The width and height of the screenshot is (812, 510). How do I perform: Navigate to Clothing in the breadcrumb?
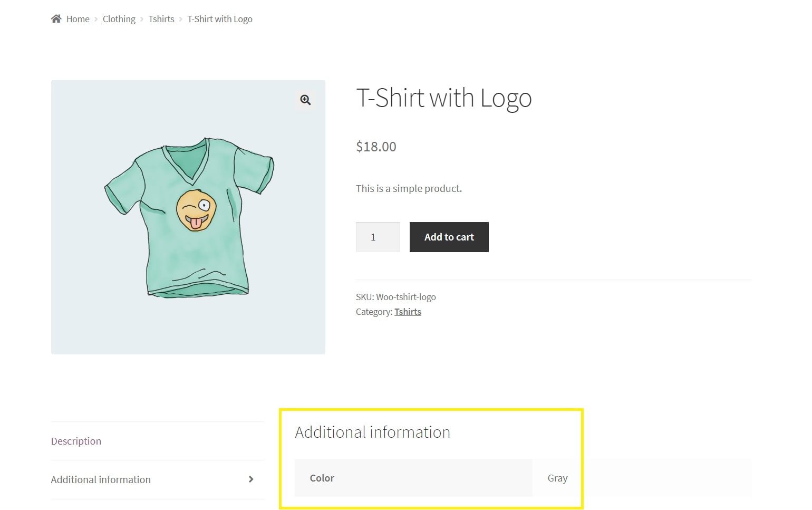click(x=119, y=18)
